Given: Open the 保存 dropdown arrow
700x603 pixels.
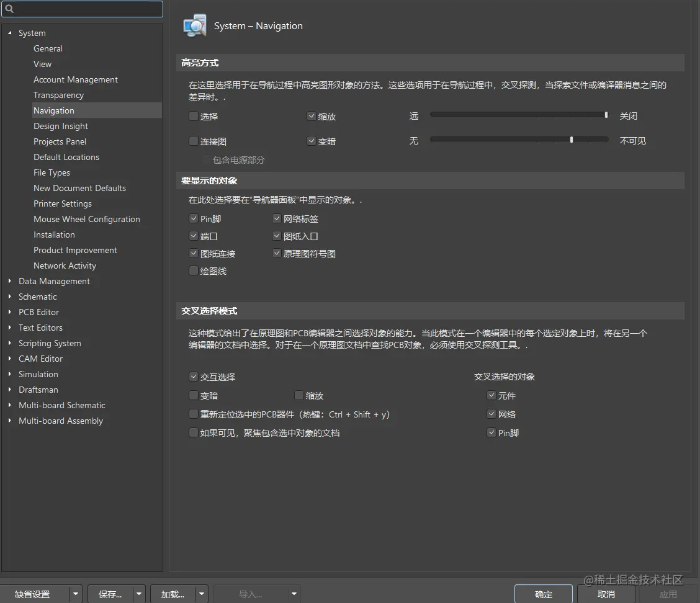Looking at the screenshot, I should [139, 594].
